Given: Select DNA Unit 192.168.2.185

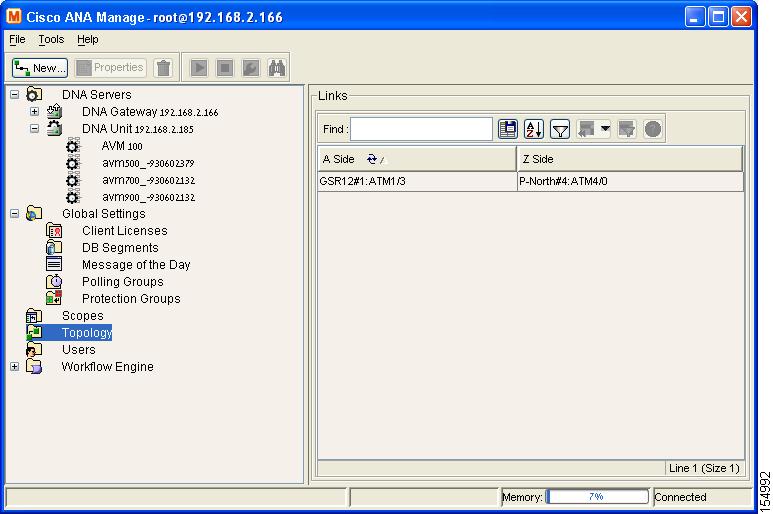Looking at the screenshot, I should 138,129.
